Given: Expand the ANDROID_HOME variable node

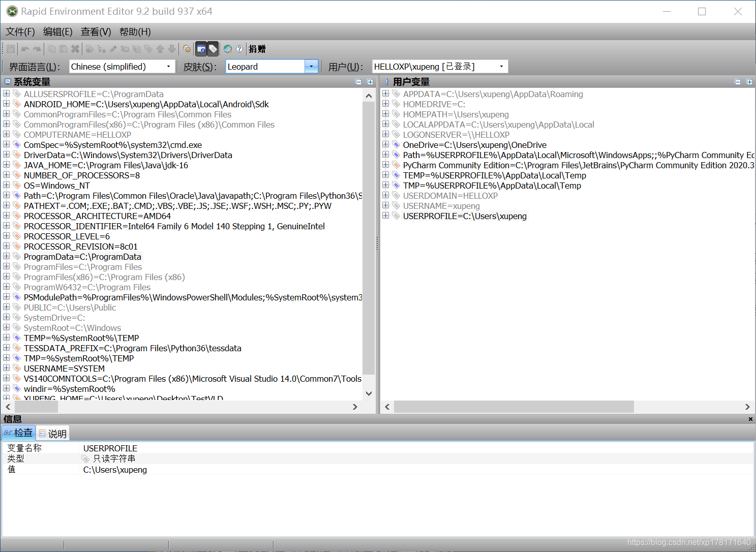Looking at the screenshot, I should tap(7, 104).
